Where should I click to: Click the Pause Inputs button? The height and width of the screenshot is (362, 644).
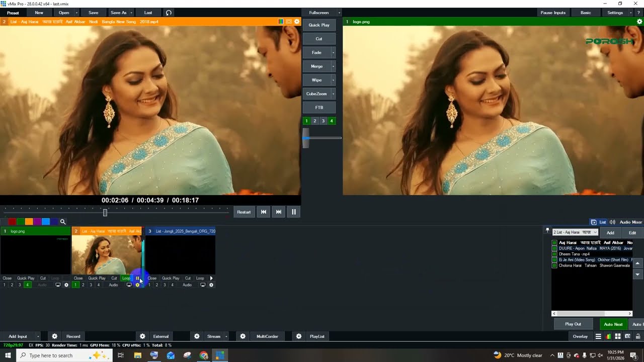coord(553,13)
